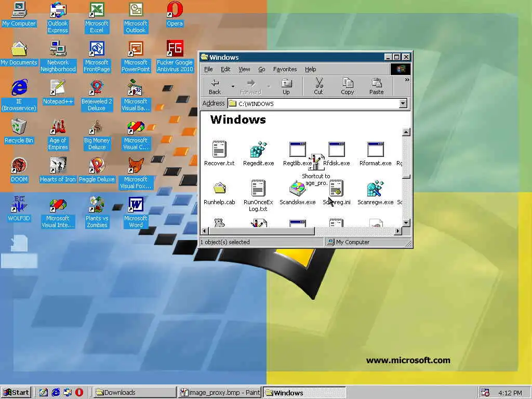Viewport: 532px width, 399px height.
Task: Select the Fucker Google Antivirus 2010 icon
Action: (x=175, y=57)
